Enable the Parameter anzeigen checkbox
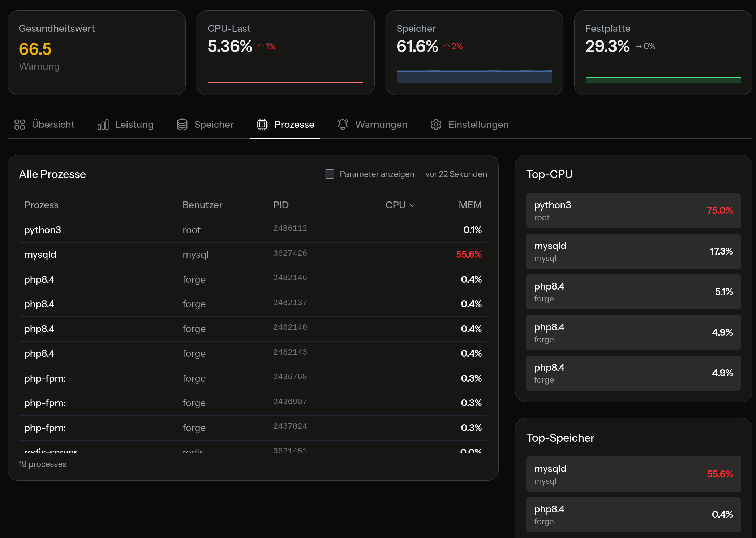The width and height of the screenshot is (756, 538). tap(330, 174)
